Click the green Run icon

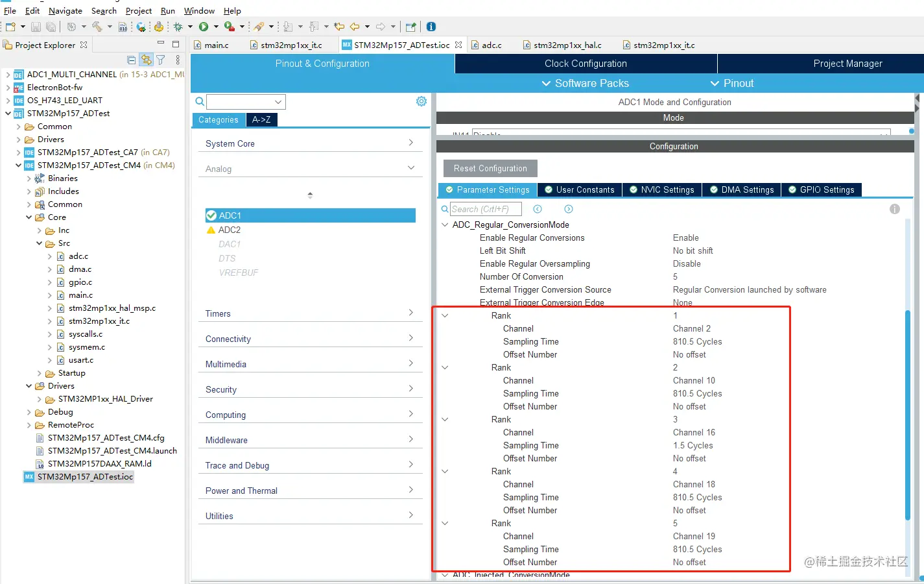pyautogui.click(x=204, y=27)
